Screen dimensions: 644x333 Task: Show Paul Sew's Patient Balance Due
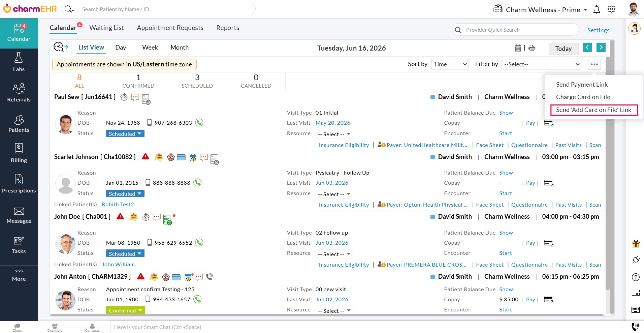pos(506,113)
